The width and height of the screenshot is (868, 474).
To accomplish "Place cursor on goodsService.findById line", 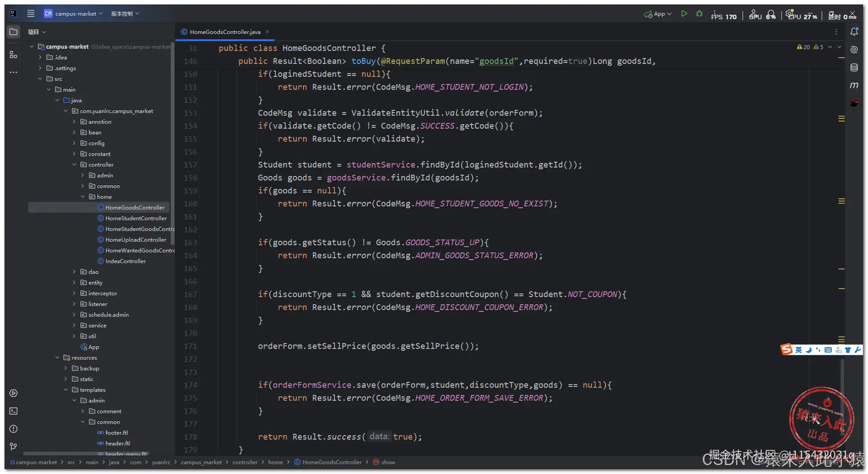I will [x=368, y=178].
